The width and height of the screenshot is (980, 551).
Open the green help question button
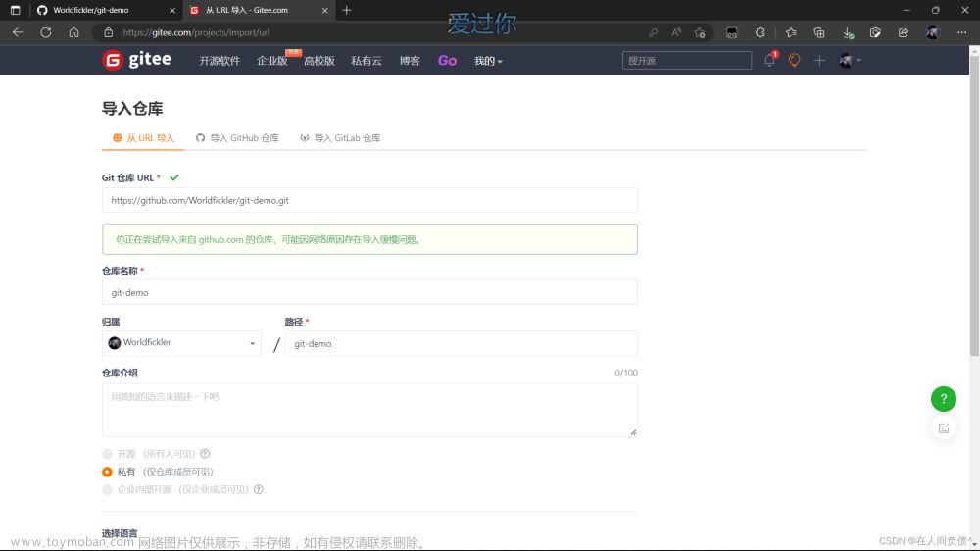(x=943, y=398)
